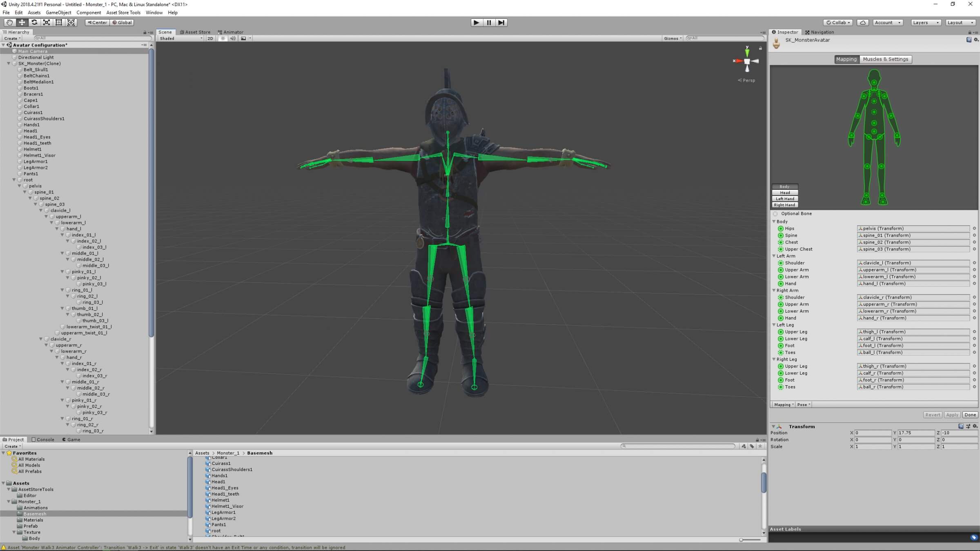Click the Left Hand mapping button
Screen dimensions: 980x551
click(x=785, y=199)
